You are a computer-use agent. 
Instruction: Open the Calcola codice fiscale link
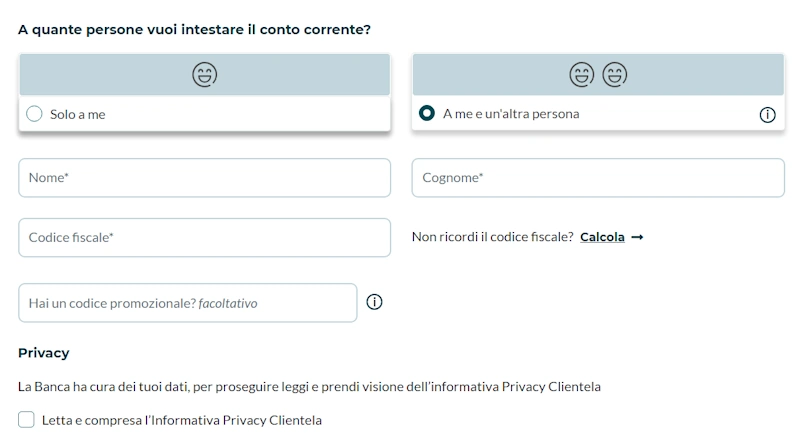pos(602,237)
